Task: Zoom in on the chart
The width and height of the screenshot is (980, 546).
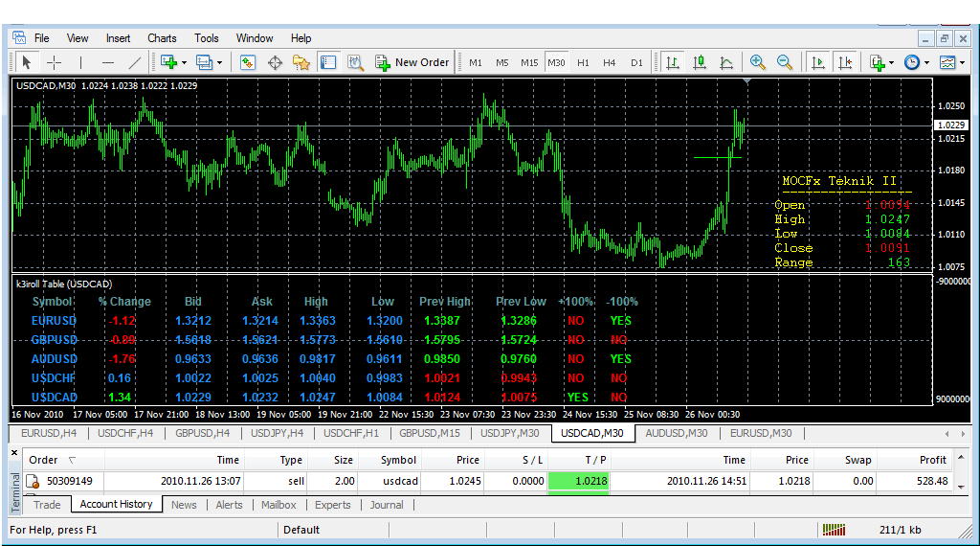Action: click(x=758, y=62)
